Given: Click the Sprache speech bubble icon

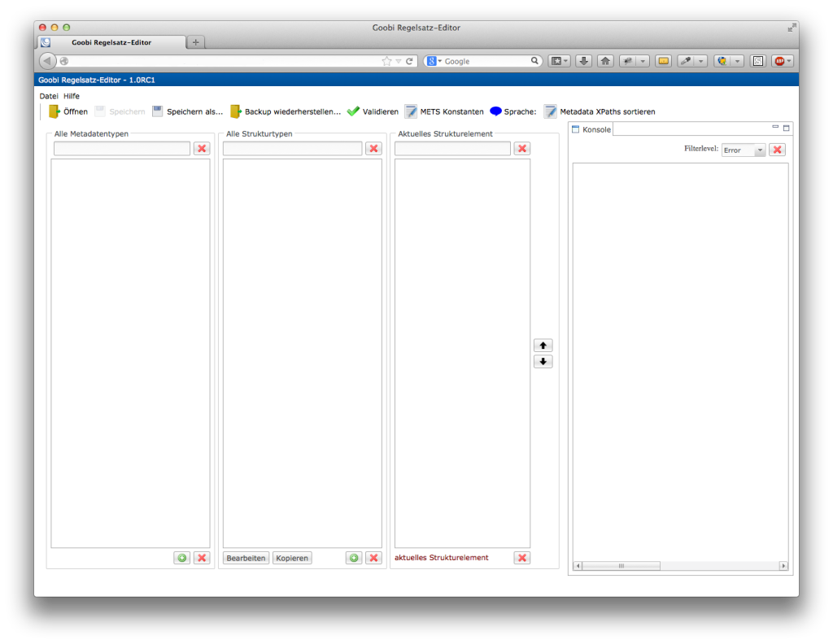Looking at the screenshot, I should click(495, 111).
